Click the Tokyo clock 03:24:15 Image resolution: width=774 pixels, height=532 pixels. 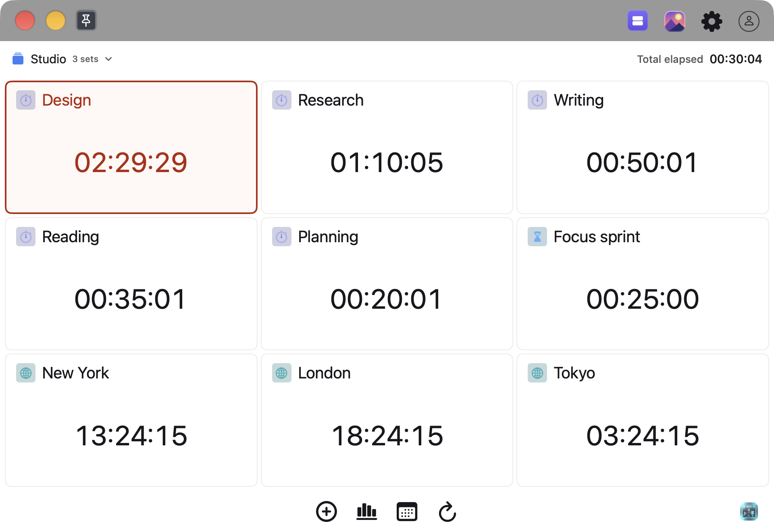pos(642,436)
